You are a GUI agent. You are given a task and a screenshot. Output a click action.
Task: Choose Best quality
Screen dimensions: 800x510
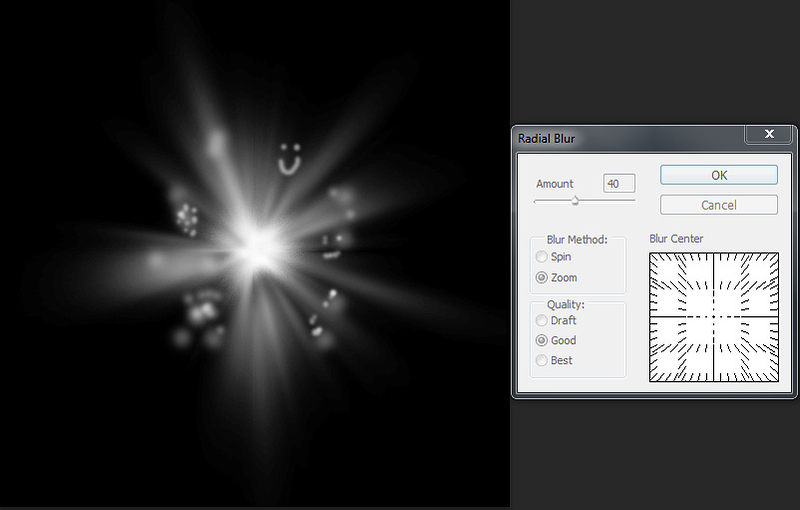(541, 360)
